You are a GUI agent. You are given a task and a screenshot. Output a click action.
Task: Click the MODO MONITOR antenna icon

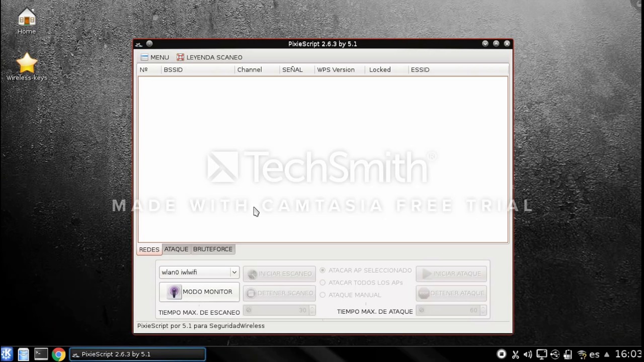[174, 292]
